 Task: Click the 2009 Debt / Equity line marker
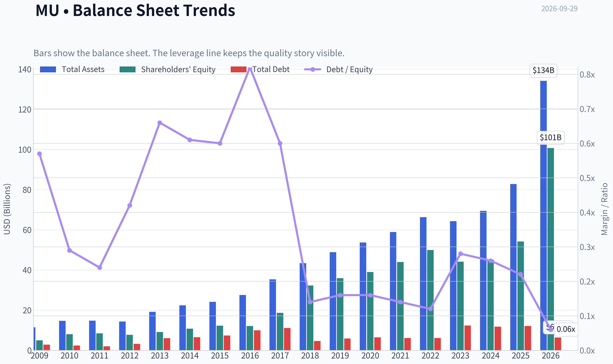pos(40,154)
